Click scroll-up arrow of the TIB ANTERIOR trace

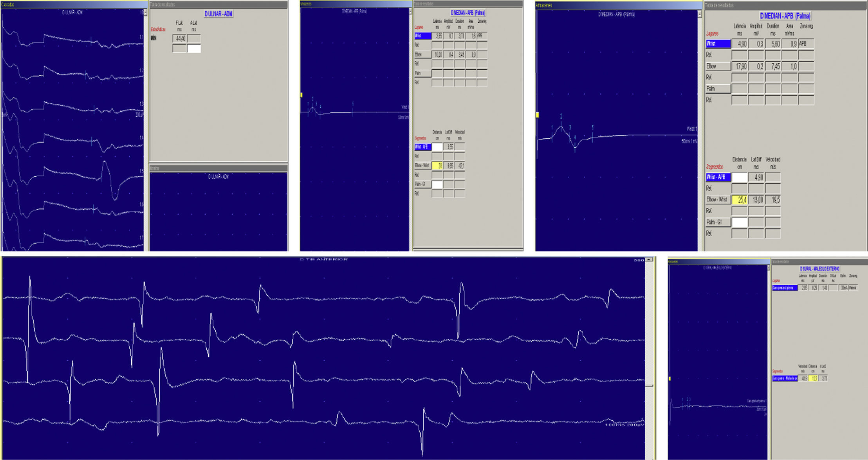pyautogui.click(x=649, y=260)
